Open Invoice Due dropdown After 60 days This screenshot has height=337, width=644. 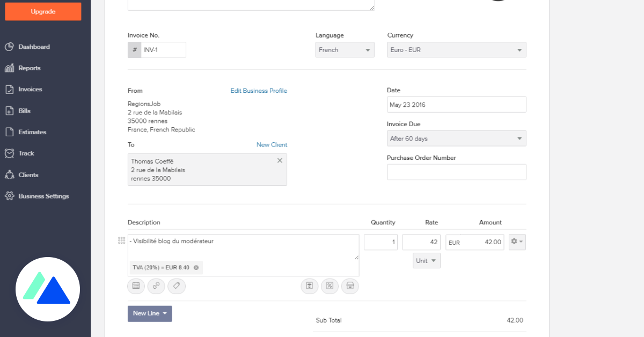point(456,138)
